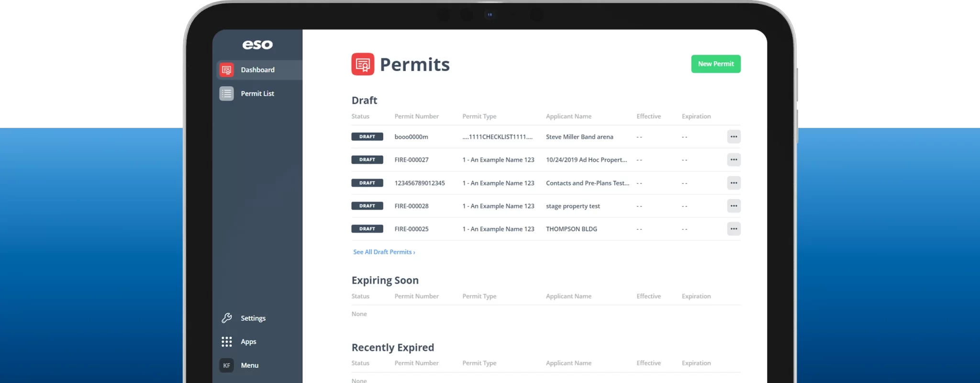
Task: Click Expiring Soon Permit Type column header
Action: pyautogui.click(x=479, y=296)
